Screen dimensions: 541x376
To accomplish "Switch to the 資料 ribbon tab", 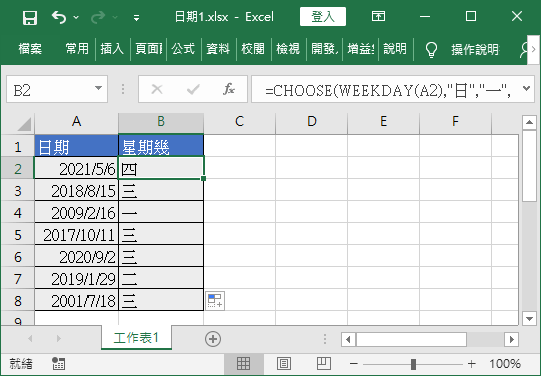I will click(x=218, y=49).
